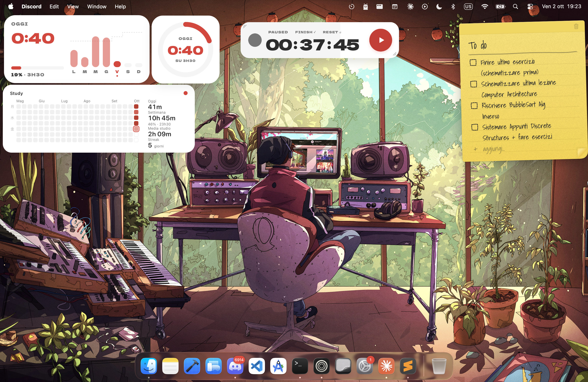Check "Riscrivere BubbleSort Alg" to-do item

pyautogui.click(x=474, y=106)
